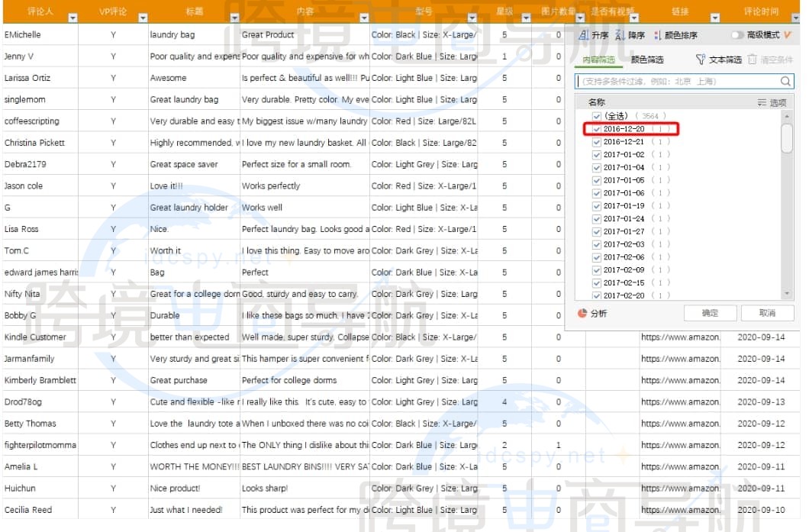Viewport: 809px width, 532px height.
Task: Select star rating cell in fighterpilotmomma row
Action: click(504, 445)
